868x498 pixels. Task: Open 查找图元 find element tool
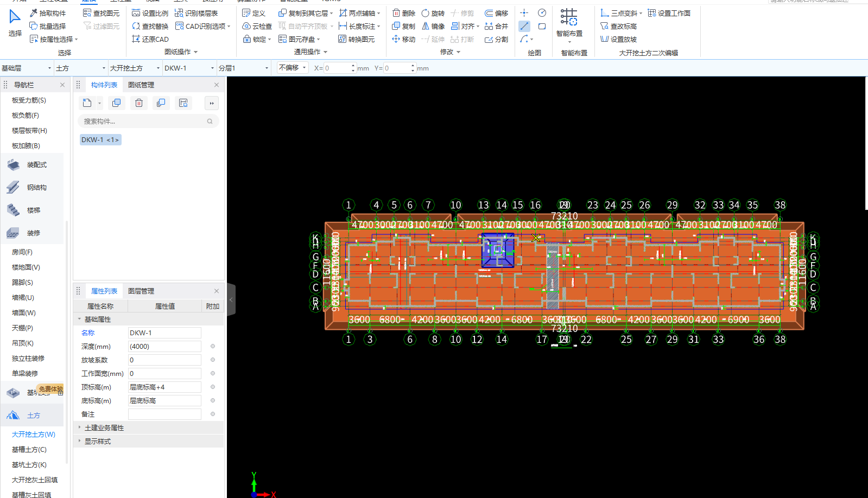pos(101,13)
